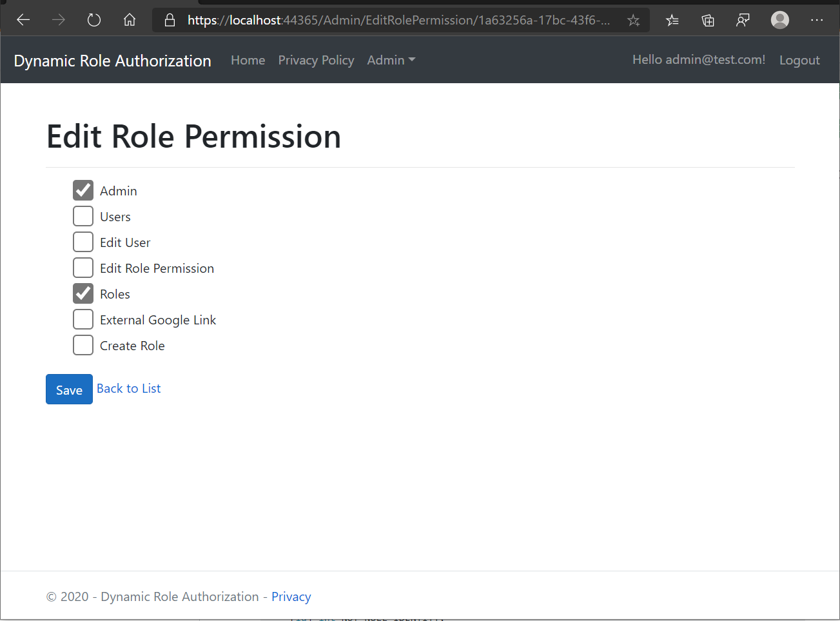
Task: Uncheck the Admin permission checkbox
Action: (83, 190)
